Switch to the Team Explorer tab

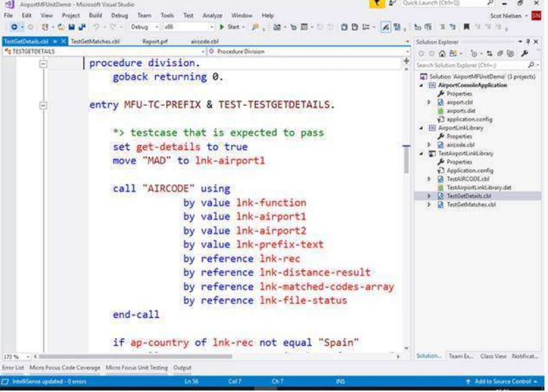(461, 356)
